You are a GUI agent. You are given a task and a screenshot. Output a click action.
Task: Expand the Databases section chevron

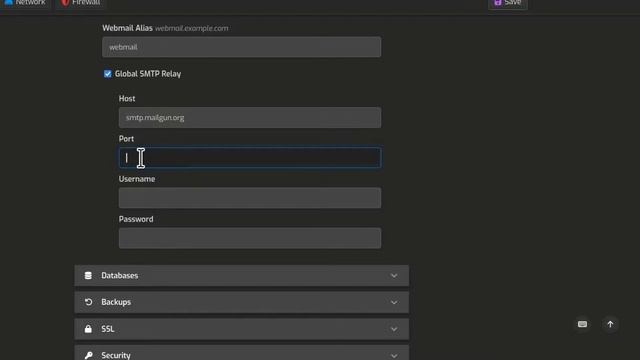(x=394, y=276)
